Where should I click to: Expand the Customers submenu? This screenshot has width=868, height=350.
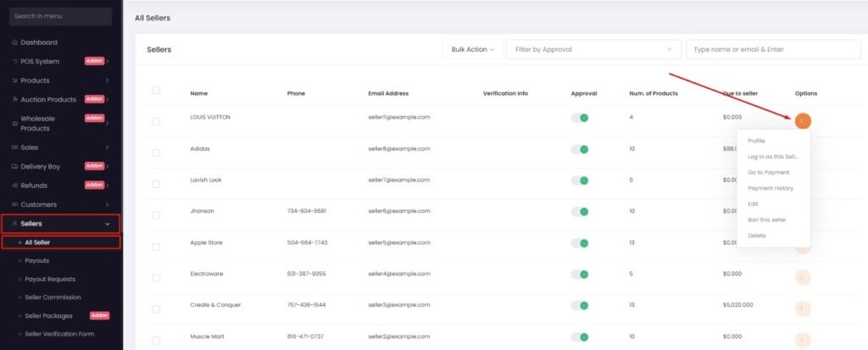coord(107,205)
